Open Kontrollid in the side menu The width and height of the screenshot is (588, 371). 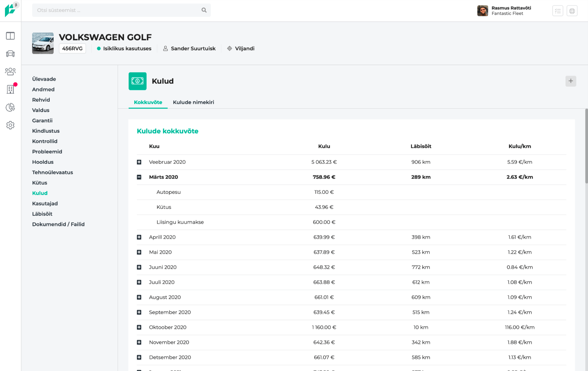[45, 141]
